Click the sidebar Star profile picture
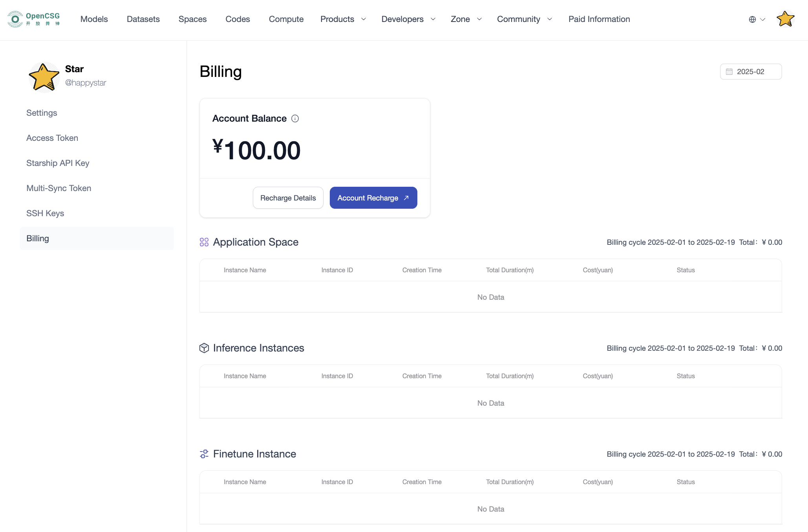Image resolution: width=808 pixels, height=532 pixels. [x=44, y=77]
